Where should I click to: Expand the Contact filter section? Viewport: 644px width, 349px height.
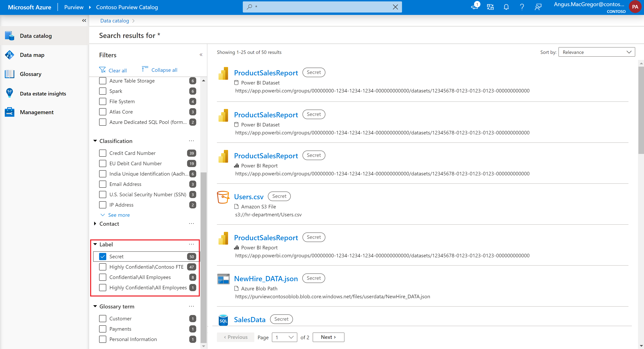[95, 224]
